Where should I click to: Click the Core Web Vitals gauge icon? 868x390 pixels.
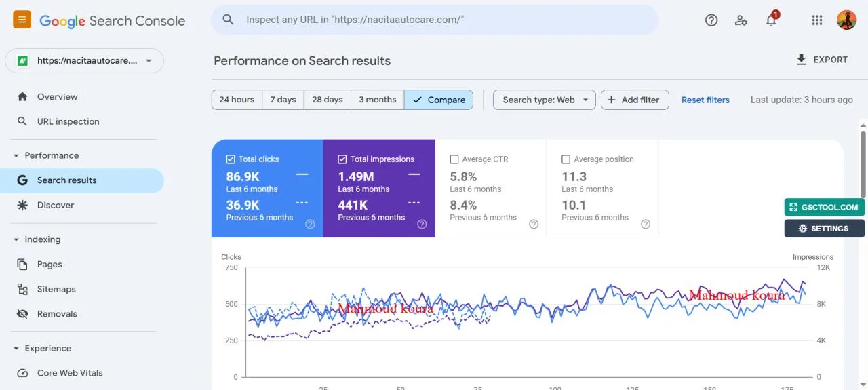click(x=22, y=373)
